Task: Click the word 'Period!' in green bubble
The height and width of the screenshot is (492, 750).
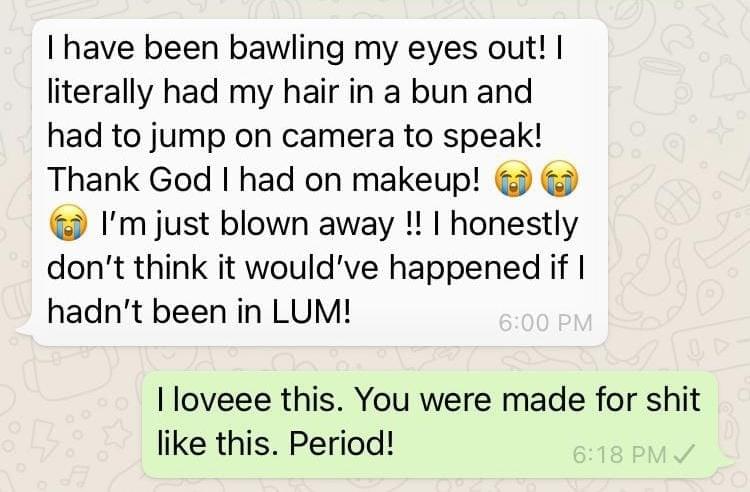Action: pos(342,444)
